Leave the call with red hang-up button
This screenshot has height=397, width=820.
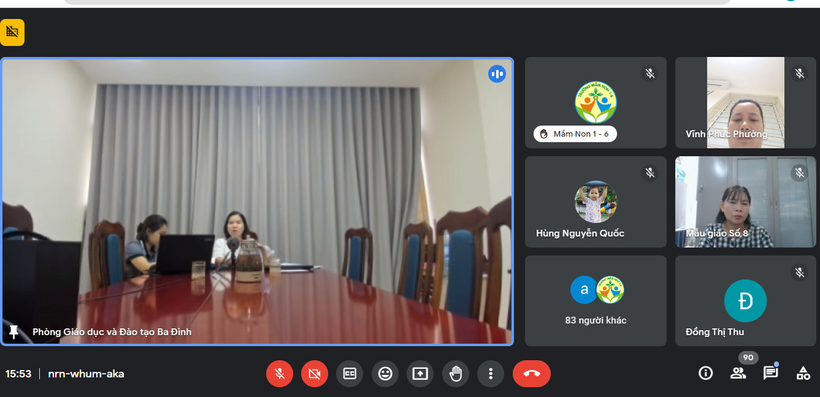(531, 373)
